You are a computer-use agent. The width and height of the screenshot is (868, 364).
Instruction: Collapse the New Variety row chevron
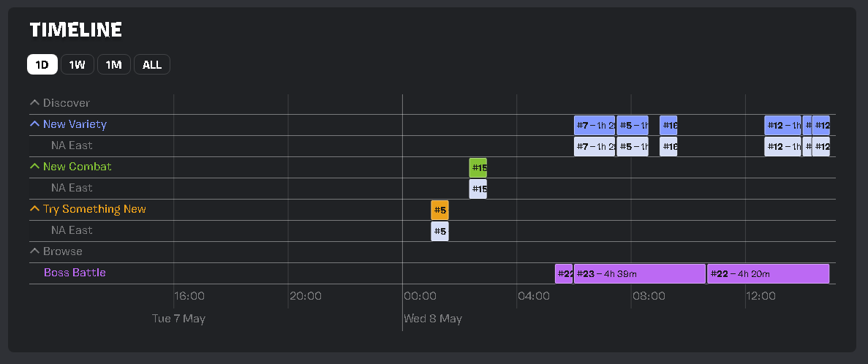[34, 124]
